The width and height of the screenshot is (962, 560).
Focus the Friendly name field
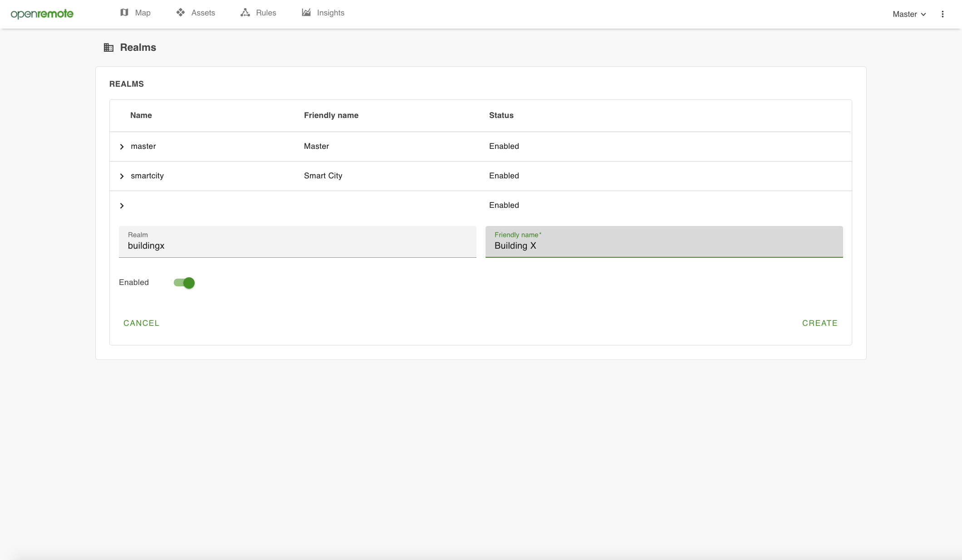[663, 245]
